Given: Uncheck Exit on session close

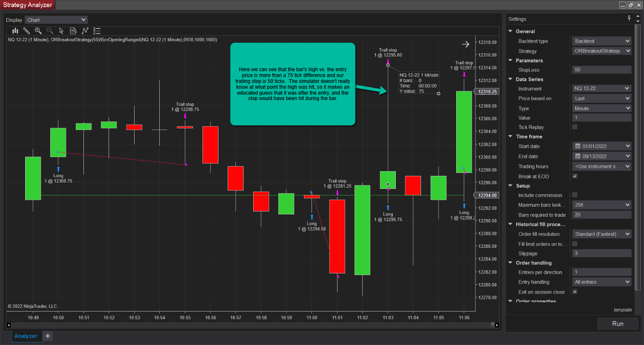Looking at the screenshot, I should pos(575,292).
